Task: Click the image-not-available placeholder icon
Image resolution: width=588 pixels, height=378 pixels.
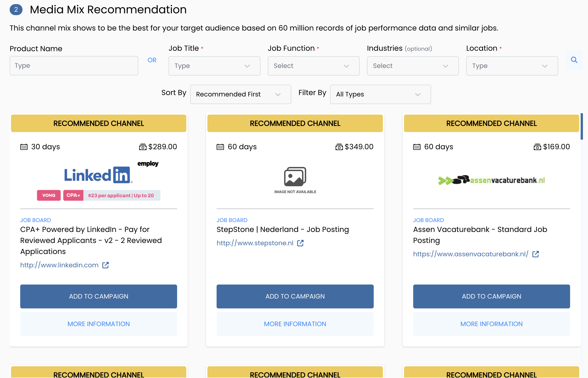Action: click(x=295, y=177)
